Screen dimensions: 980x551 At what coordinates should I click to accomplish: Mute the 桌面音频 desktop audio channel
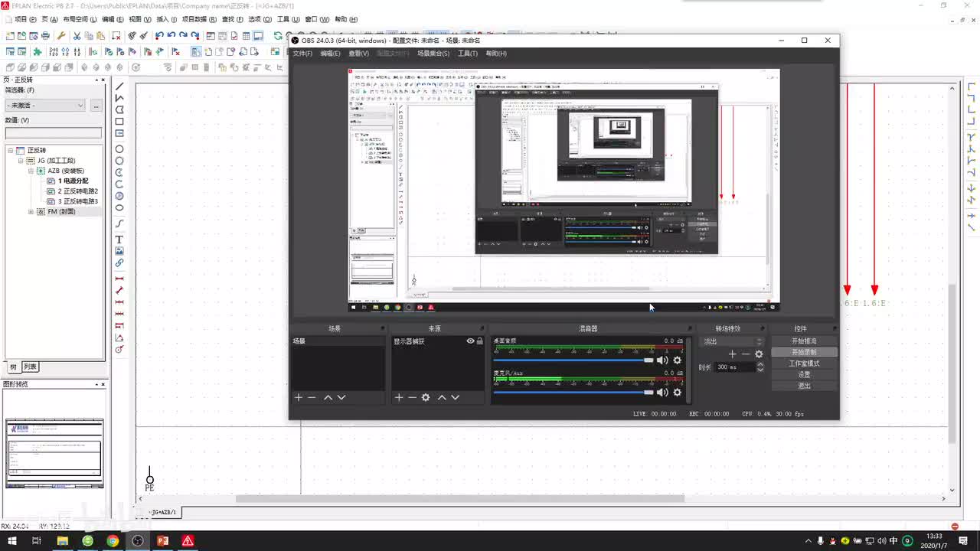point(662,360)
